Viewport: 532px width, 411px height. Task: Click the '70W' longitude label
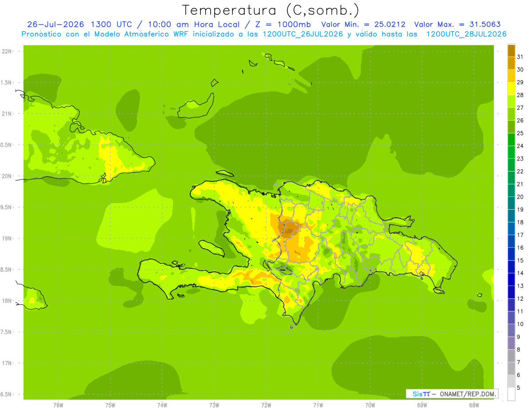[370, 405]
